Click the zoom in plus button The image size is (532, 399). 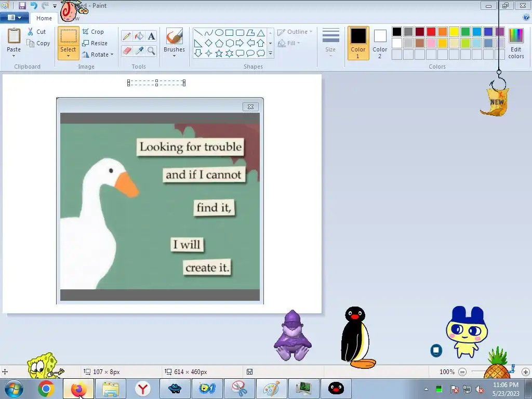pos(526,372)
